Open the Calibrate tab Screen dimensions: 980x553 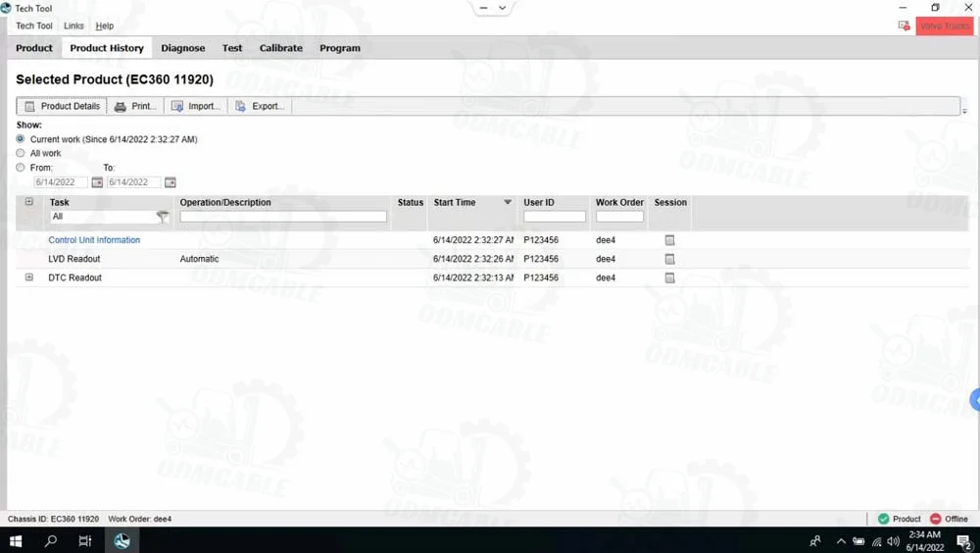(280, 48)
